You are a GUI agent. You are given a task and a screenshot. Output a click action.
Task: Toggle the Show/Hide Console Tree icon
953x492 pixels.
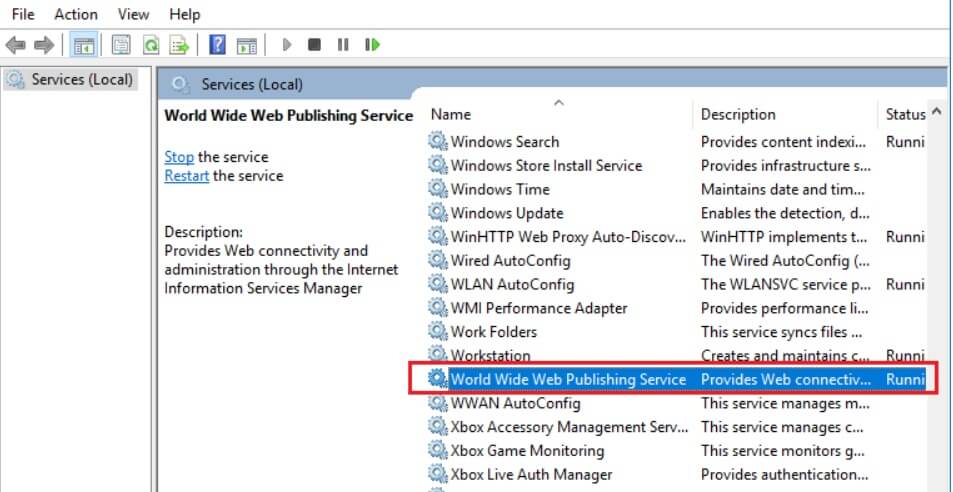tap(84, 45)
